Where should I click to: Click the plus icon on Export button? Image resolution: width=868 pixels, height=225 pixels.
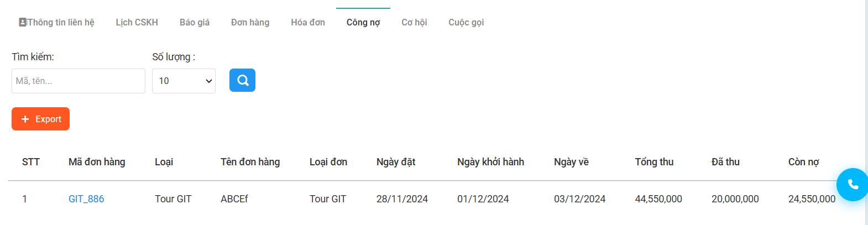[x=25, y=119]
